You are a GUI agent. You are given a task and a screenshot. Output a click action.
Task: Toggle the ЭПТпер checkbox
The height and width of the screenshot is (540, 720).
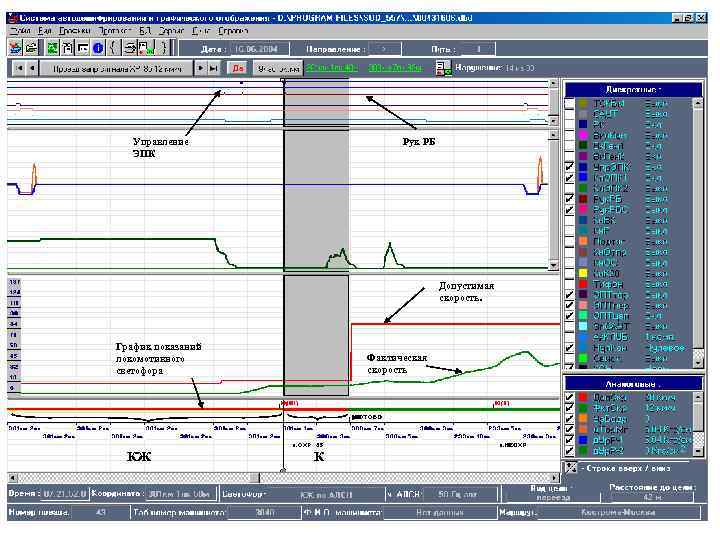[x=569, y=305]
